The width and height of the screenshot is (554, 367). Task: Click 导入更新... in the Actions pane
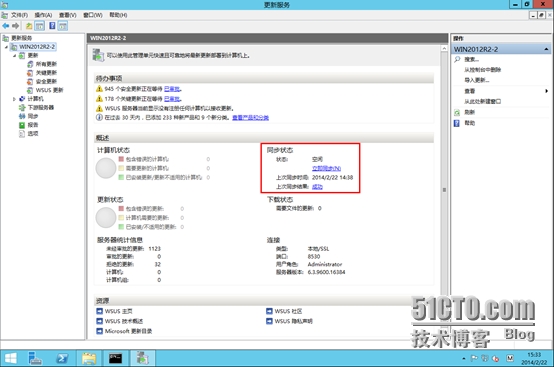(x=477, y=80)
